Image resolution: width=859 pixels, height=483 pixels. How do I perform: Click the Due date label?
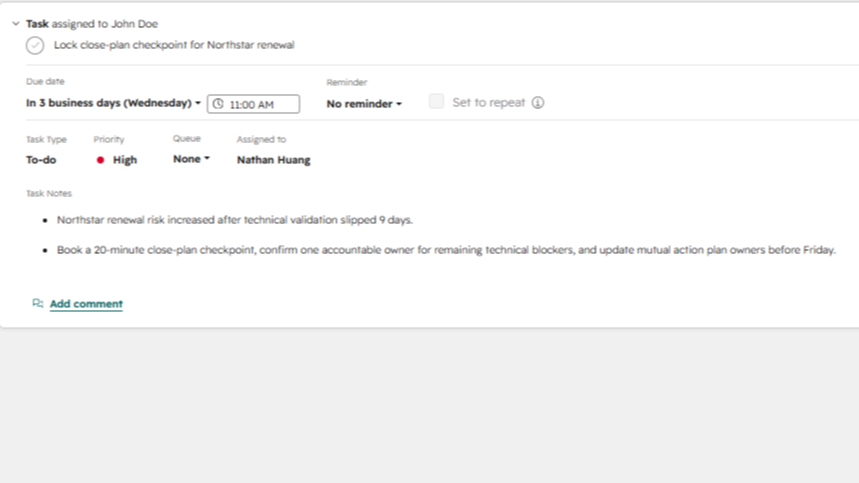tap(45, 82)
